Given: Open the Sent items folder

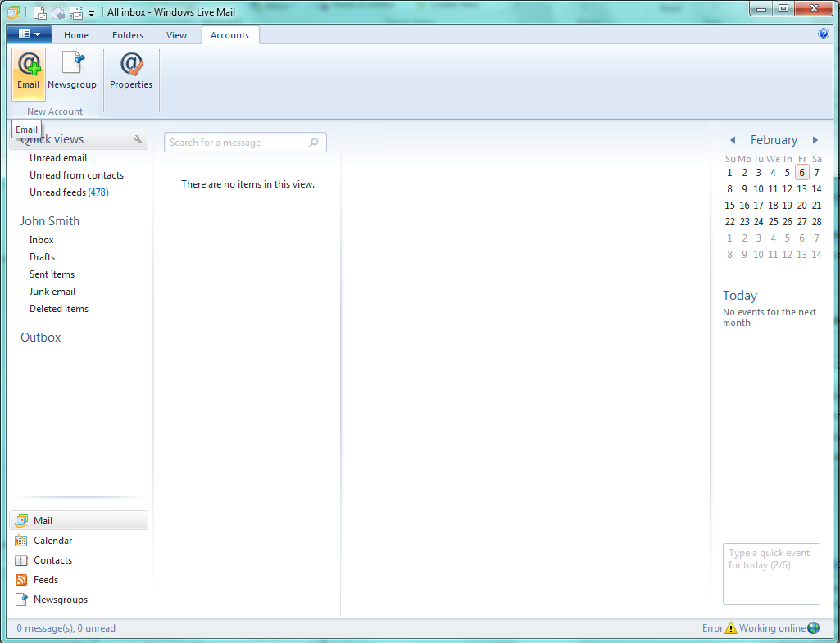Looking at the screenshot, I should (52, 274).
